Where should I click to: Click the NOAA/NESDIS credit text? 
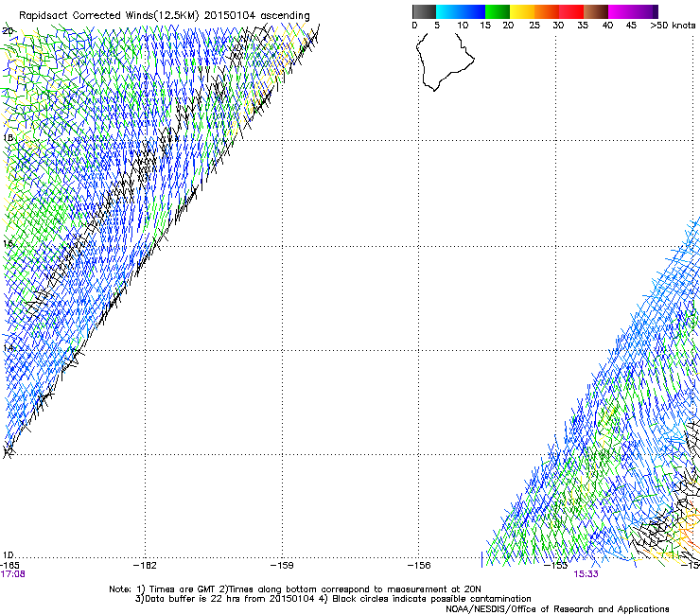coord(557,609)
